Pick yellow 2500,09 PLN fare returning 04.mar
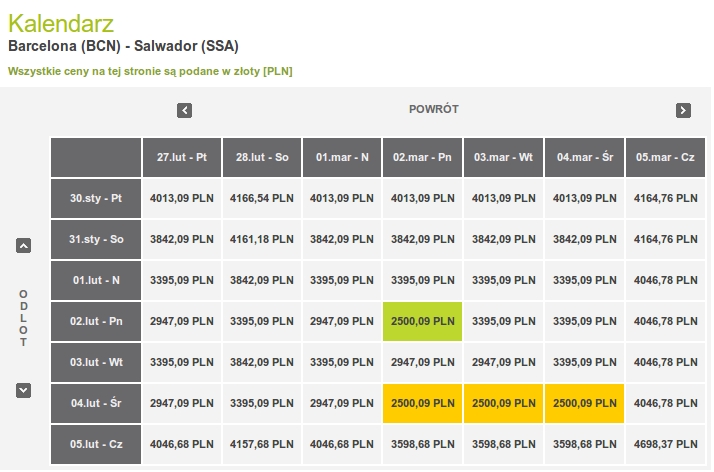This screenshot has height=472, width=714. (585, 403)
